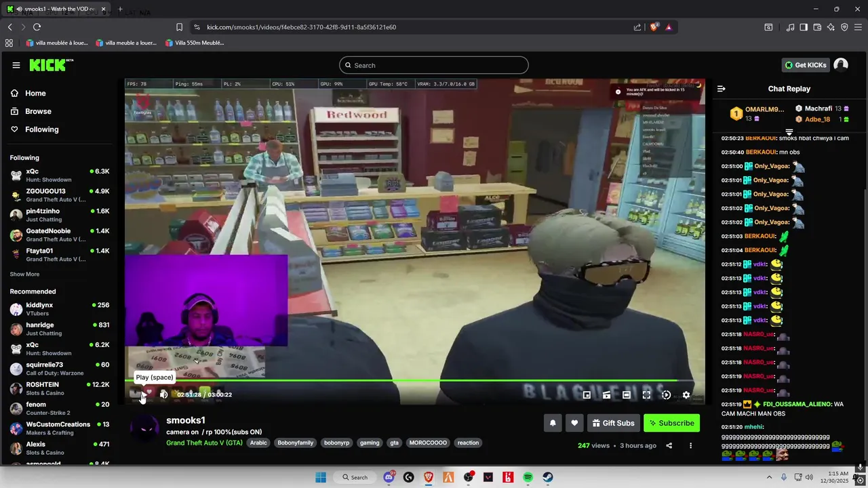
Task: Toggle the notification bell for smooks1
Action: (553, 423)
